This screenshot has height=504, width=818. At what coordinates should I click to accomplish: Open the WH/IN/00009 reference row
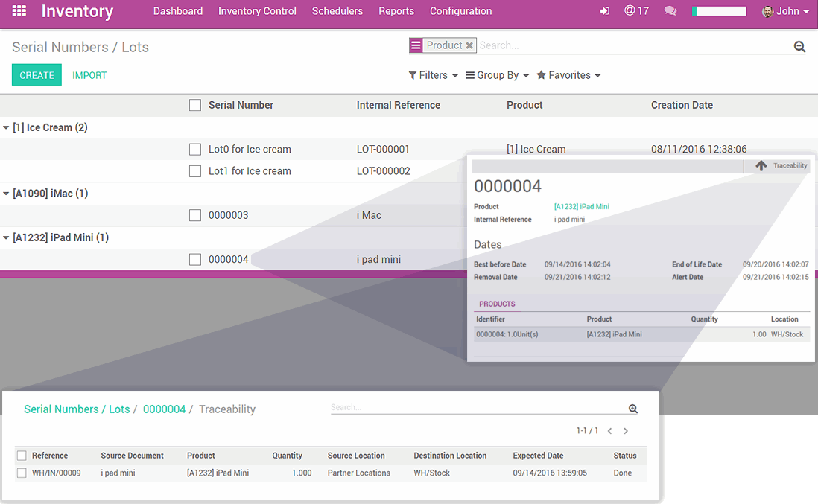(57, 473)
